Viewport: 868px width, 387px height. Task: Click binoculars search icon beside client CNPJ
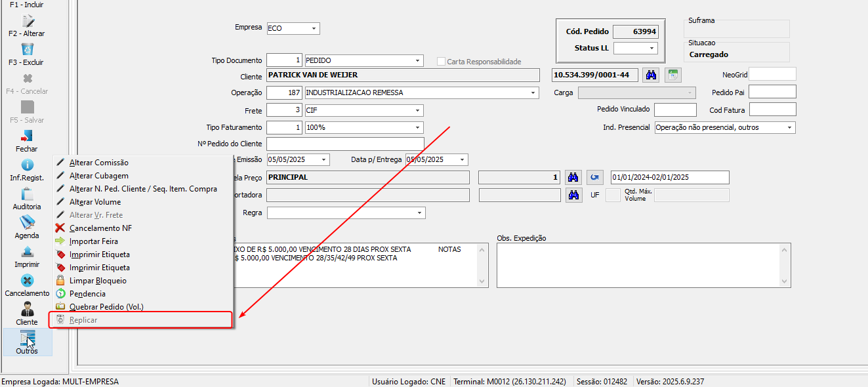[651, 75]
